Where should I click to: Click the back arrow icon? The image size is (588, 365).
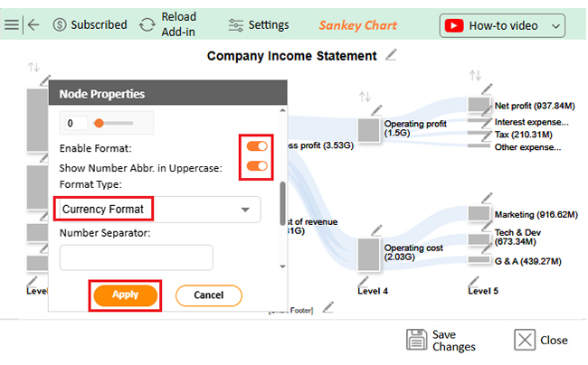[33, 24]
